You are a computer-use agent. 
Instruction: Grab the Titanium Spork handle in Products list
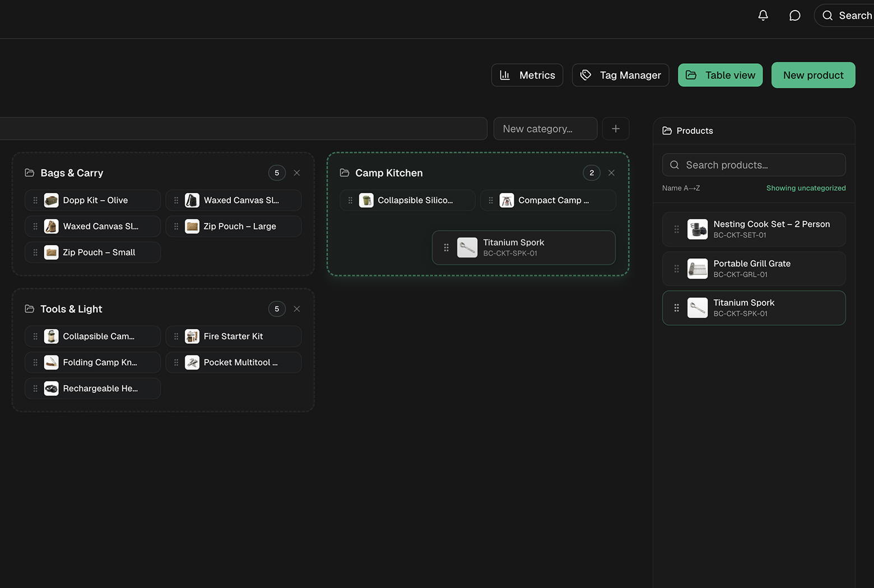pyautogui.click(x=676, y=308)
